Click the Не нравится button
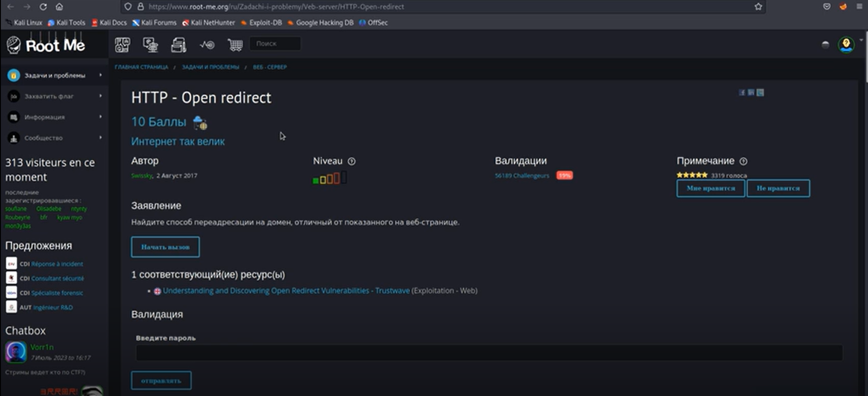This screenshot has height=396, width=868. click(778, 188)
